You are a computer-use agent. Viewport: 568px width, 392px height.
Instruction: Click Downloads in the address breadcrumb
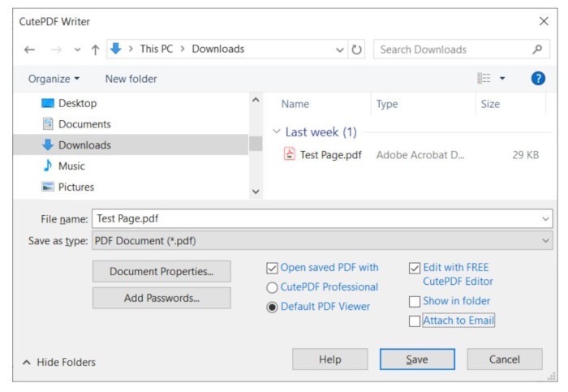[x=218, y=49]
